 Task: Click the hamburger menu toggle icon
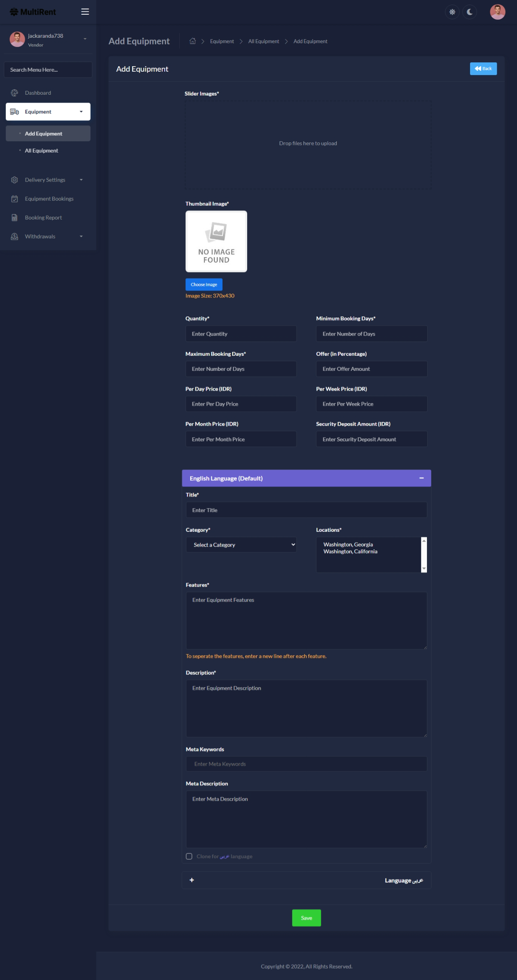[85, 12]
